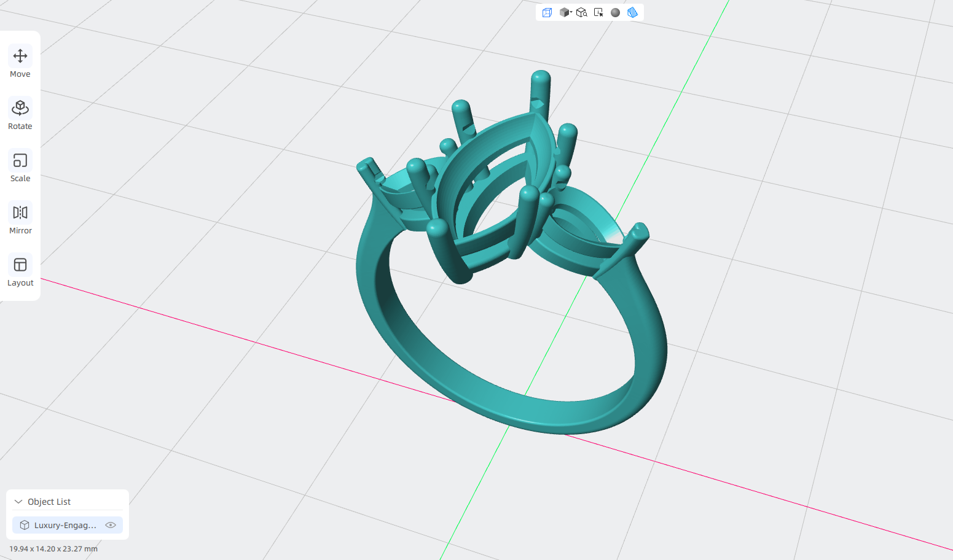
Task: Click the gray solid cube view icon
Action: [564, 12]
